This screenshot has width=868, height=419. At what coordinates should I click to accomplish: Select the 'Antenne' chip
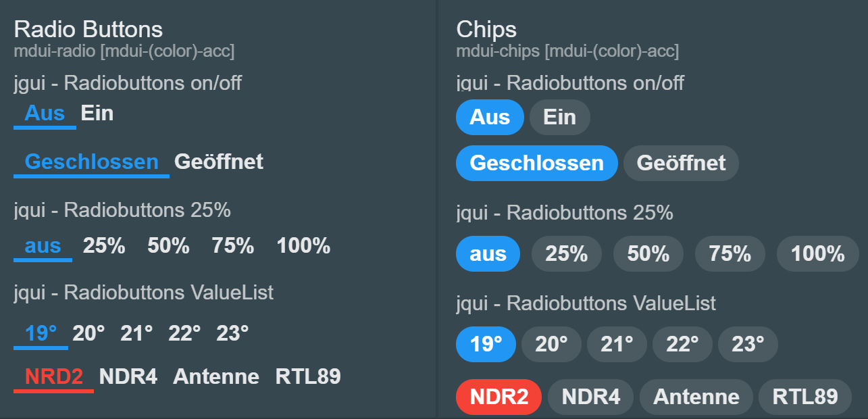click(696, 397)
